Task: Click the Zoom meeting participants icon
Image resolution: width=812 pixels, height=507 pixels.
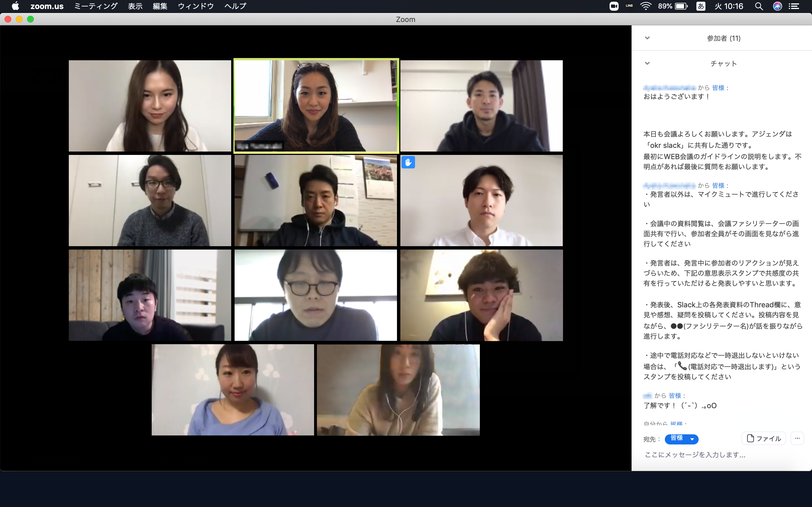Action: (x=647, y=38)
